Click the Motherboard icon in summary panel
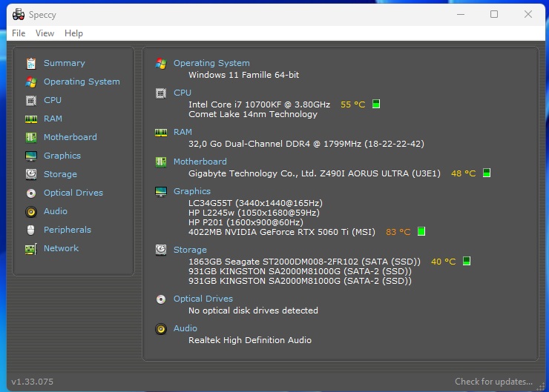Screen dimensions: 549x392 [161, 162]
